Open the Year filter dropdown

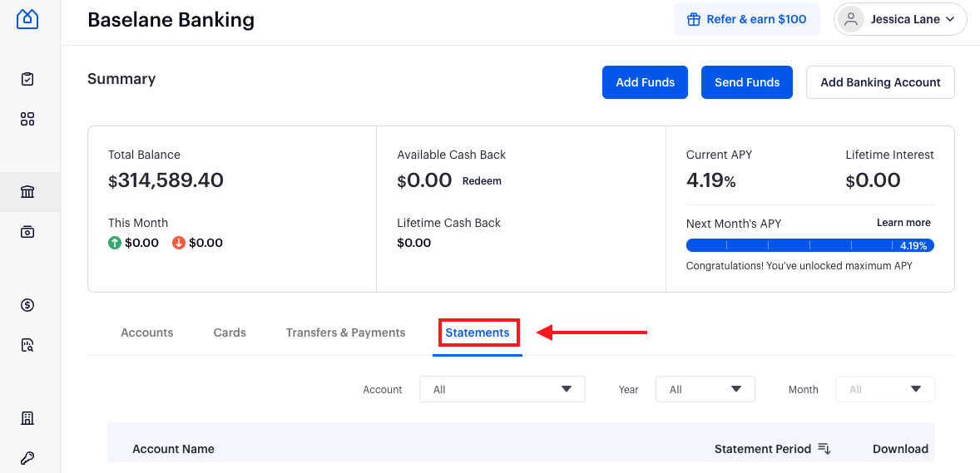[x=705, y=389]
